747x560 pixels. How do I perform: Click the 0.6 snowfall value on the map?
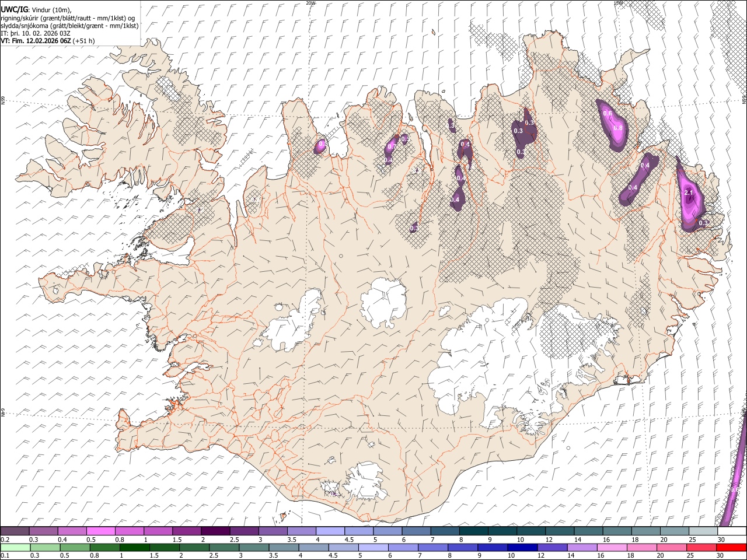pyautogui.click(x=607, y=113)
